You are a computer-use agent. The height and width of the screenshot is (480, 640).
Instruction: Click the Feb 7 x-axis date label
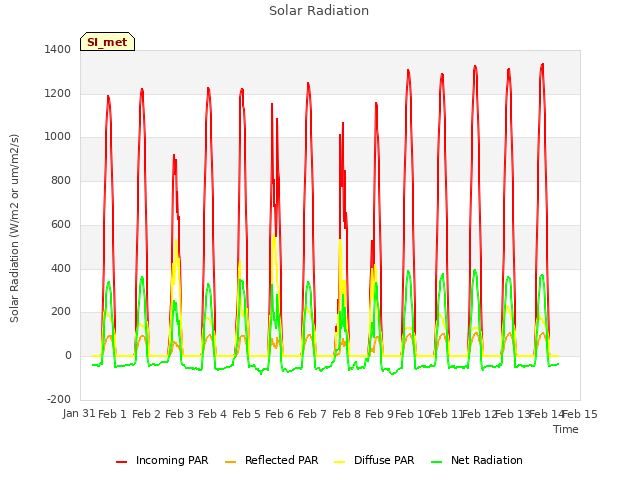[x=312, y=414]
